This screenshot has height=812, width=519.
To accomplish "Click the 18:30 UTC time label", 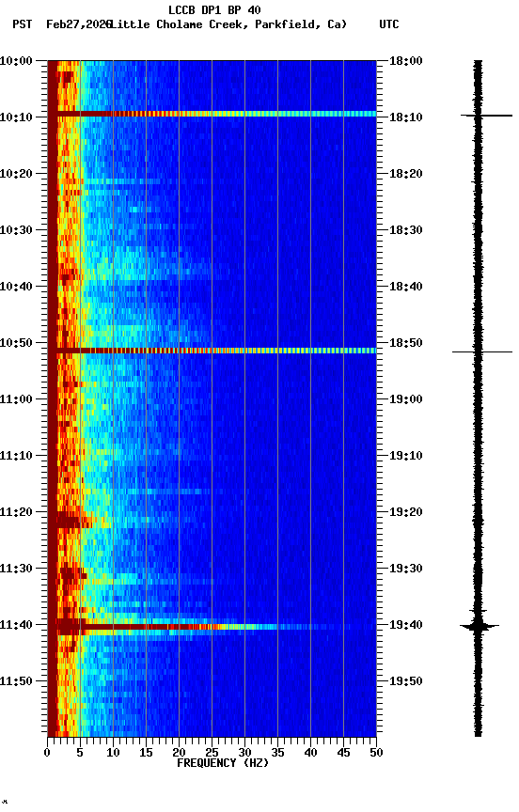I will [406, 230].
